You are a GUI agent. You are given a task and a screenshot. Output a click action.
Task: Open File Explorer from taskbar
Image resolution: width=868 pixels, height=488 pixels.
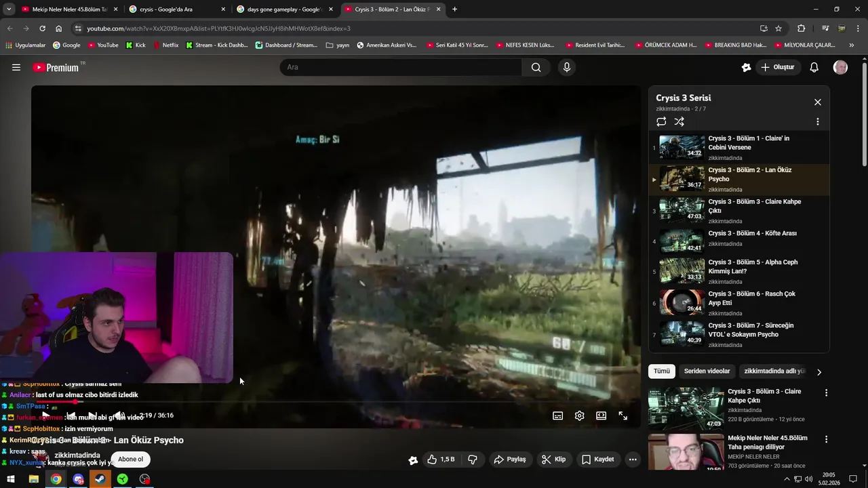(33, 479)
